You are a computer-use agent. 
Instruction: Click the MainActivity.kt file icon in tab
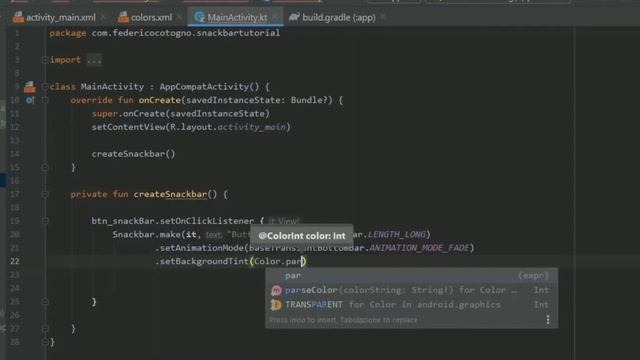click(199, 17)
